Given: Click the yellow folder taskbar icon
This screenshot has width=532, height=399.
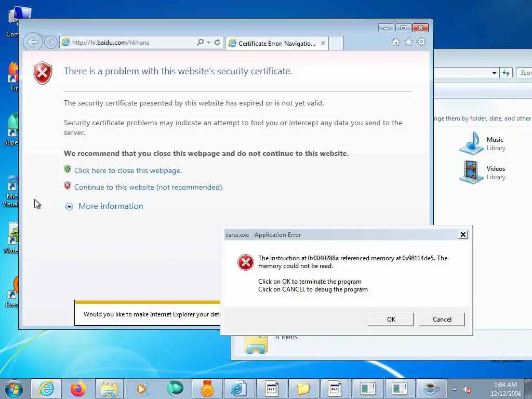Looking at the screenshot, I should [303, 389].
